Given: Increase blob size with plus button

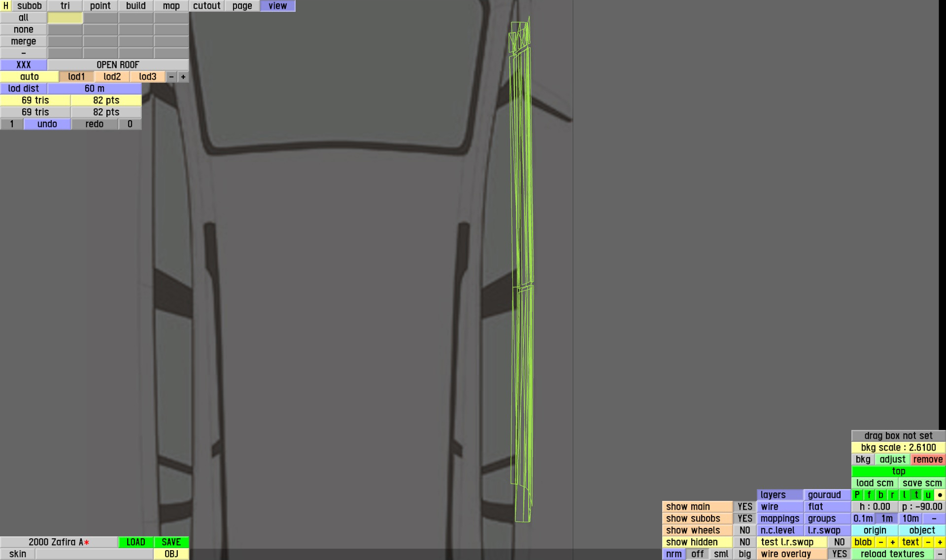Looking at the screenshot, I should [892, 542].
